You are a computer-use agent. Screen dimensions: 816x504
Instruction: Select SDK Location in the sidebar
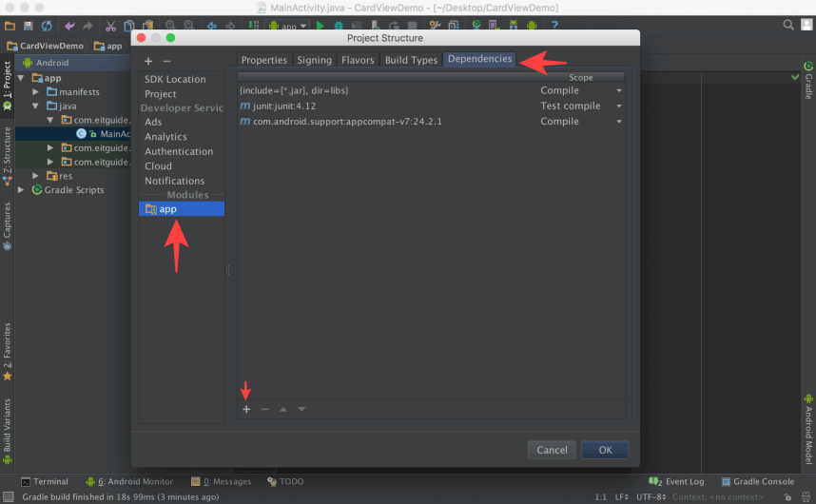[x=175, y=79]
